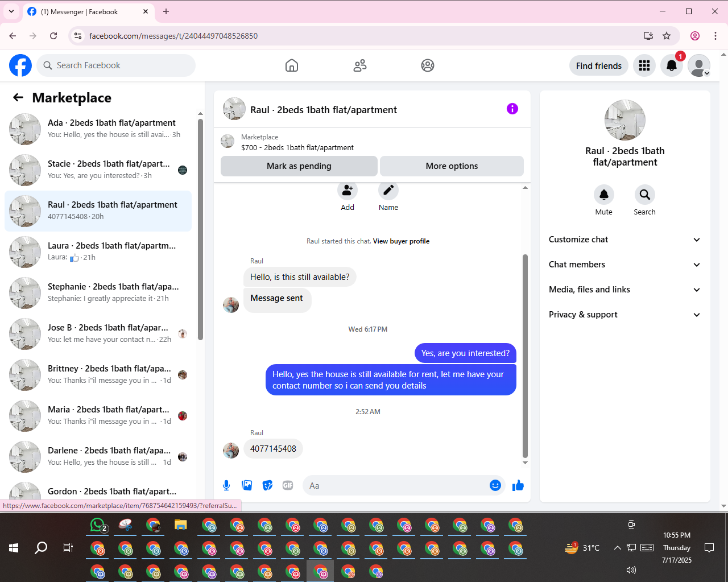Open taskbar search

pos(41,548)
